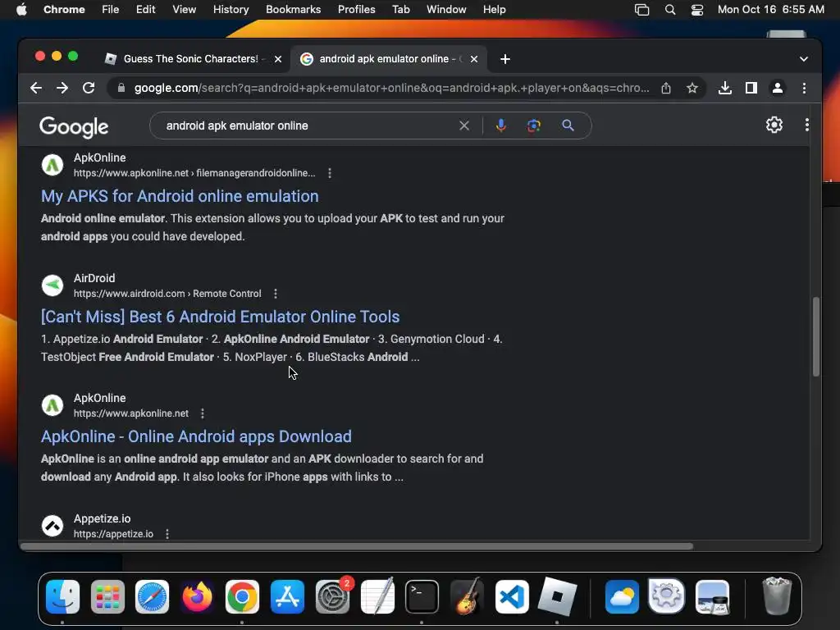Screen dimensions: 840x630
Task: Open the Window menu
Action: coord(446,10)
